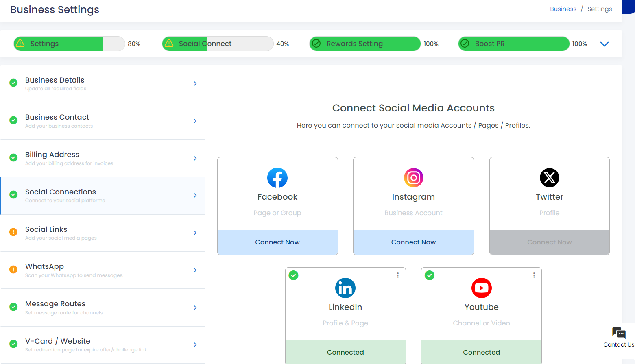Image resolution: width=635 pixels, height=364 pixels.
Task: Open the Contact Us chat icon
Action: coord(619,333)
